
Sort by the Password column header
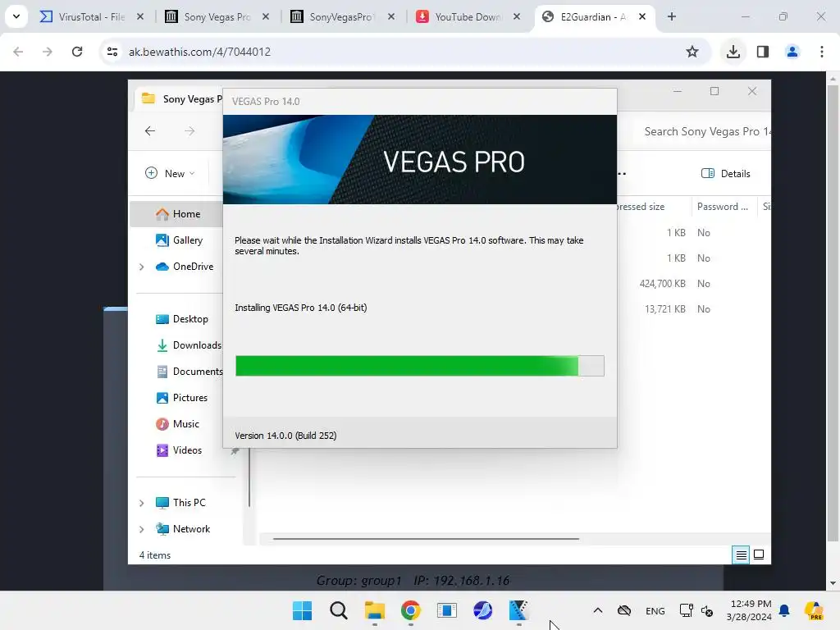click(722, 206)
